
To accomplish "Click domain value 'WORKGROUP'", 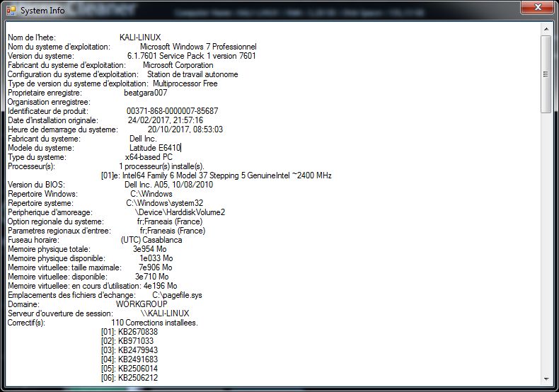I will click(x=142, y=304).
